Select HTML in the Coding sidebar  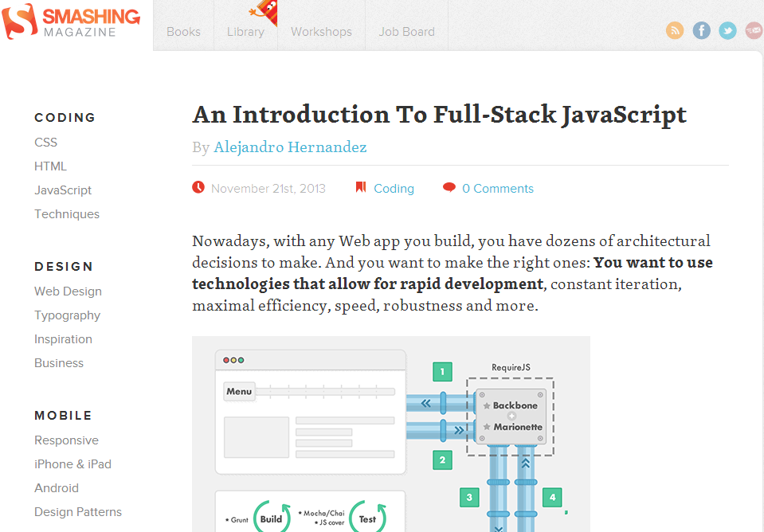50,166
